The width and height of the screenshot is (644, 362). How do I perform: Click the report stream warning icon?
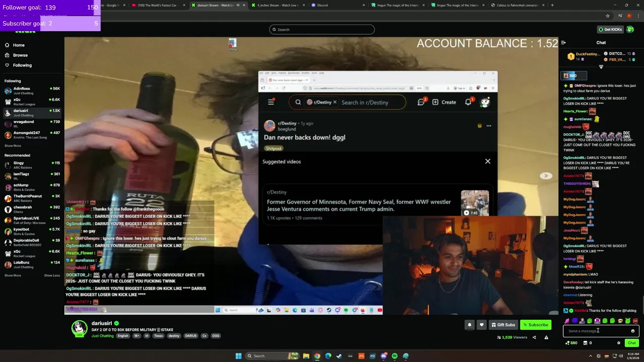[546, 337]
